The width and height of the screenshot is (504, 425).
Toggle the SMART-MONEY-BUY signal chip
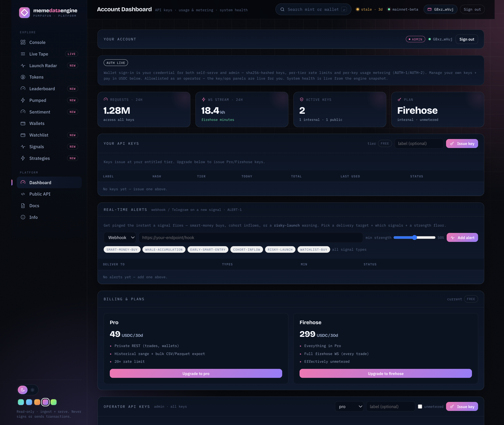pyautogui.click(x=122, y=250)
